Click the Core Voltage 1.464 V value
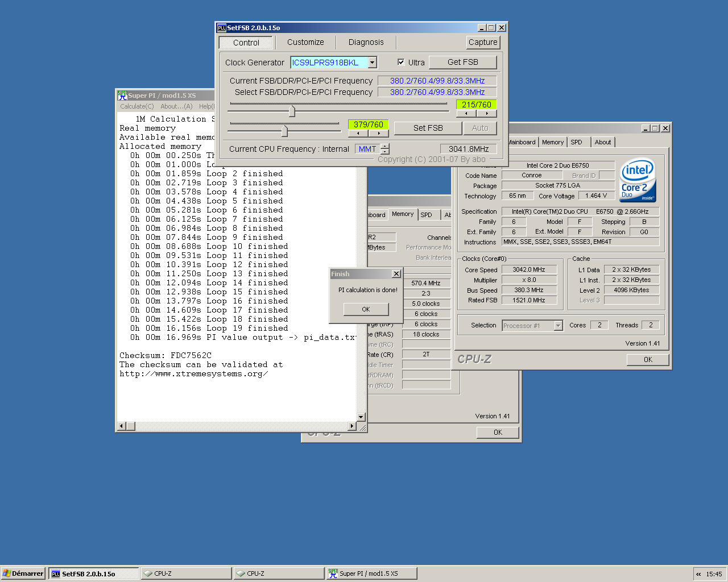Screen dimensions: 728x582 tap(596, 196)
